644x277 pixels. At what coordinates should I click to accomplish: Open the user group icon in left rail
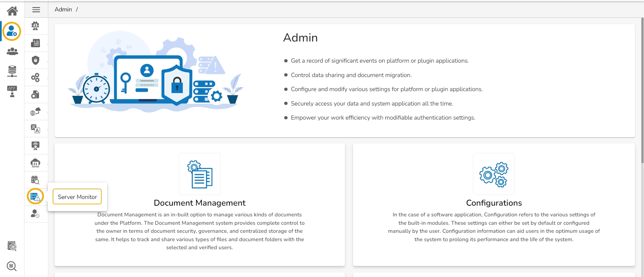coord(12,51)
